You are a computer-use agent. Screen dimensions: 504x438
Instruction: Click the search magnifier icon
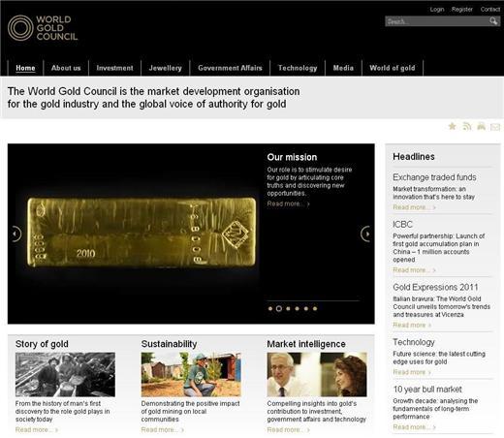tap(493, 21)
